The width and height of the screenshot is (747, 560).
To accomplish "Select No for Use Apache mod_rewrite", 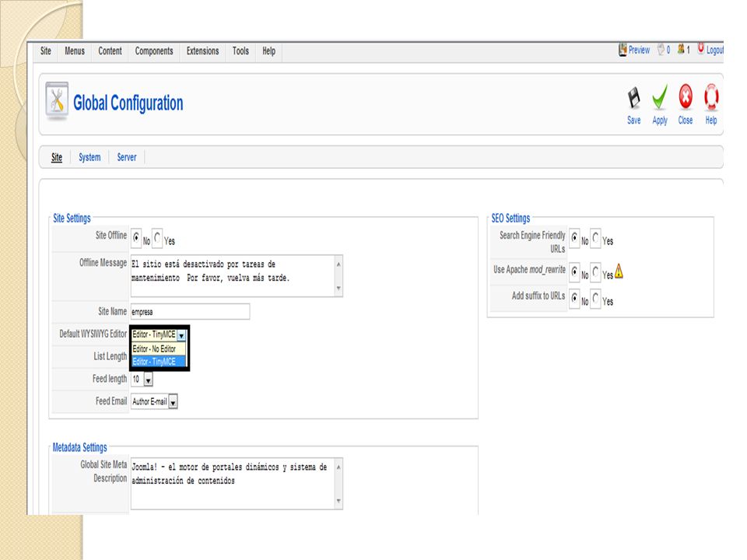I will tap(574, 271).
